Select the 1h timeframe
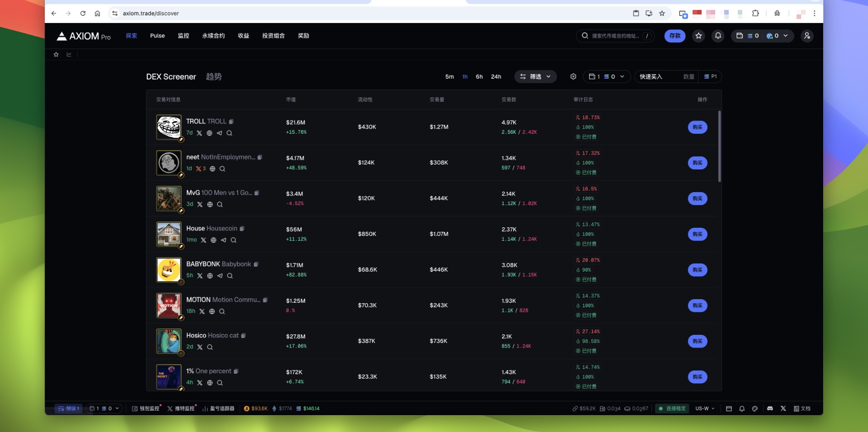This screenshot has height=432, width=868. [465, 77]
